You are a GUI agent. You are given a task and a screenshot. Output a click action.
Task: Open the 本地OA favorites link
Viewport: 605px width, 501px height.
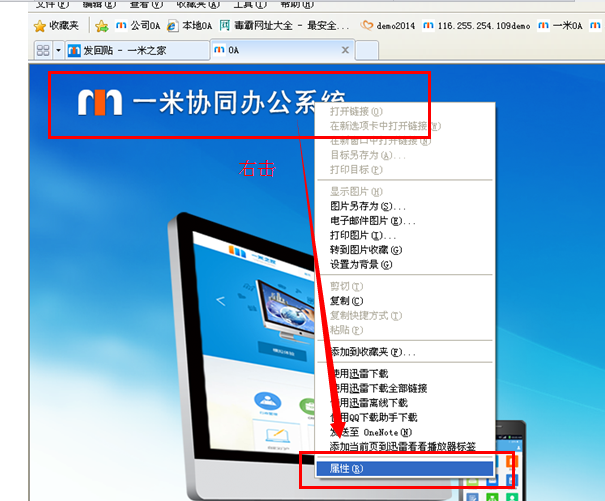(189, 26)
